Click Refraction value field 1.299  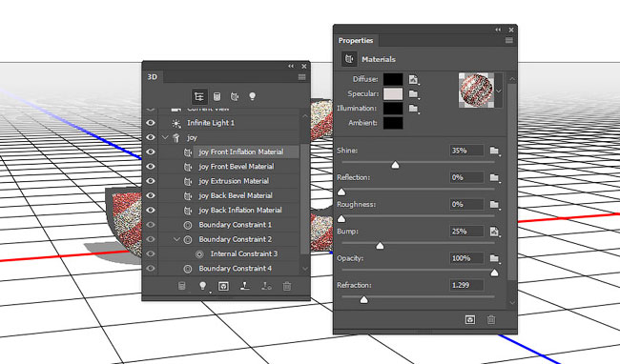(466, 285)
